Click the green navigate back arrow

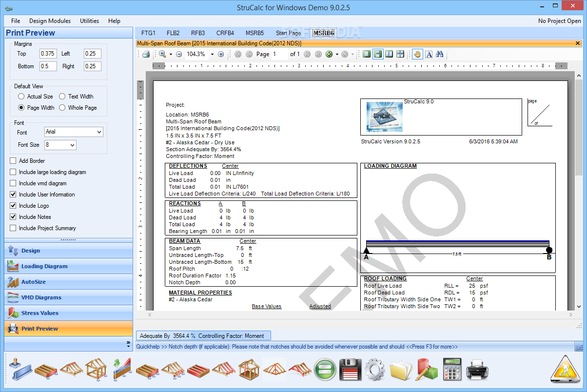329,54
